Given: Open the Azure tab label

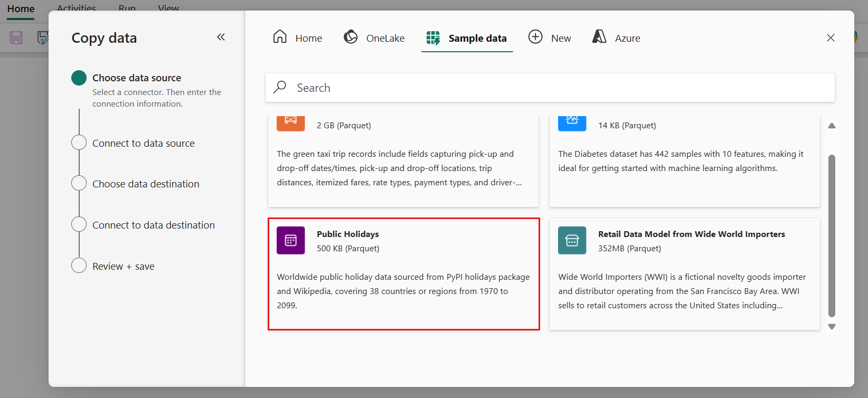Looking at the screenshot, I should tap(627, 39).
